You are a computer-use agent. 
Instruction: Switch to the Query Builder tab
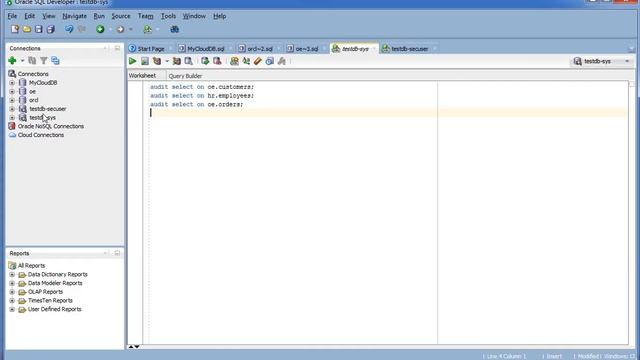pos(185,76)
